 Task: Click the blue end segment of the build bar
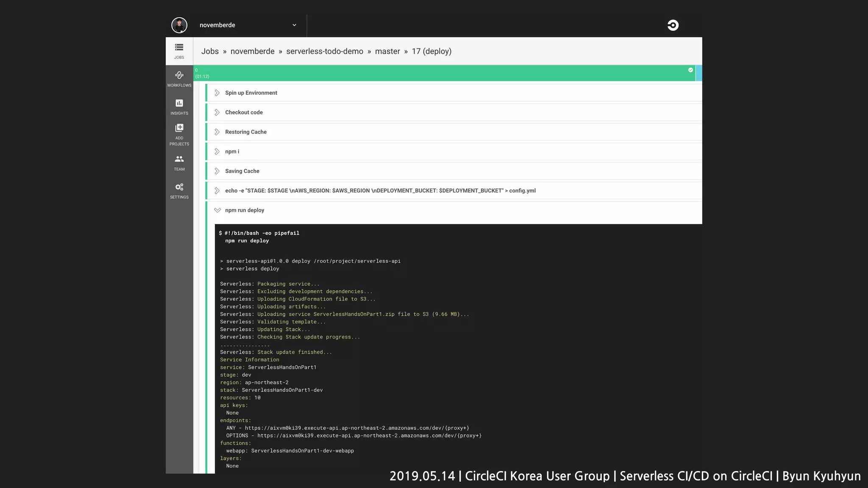[x=699, y=73]
